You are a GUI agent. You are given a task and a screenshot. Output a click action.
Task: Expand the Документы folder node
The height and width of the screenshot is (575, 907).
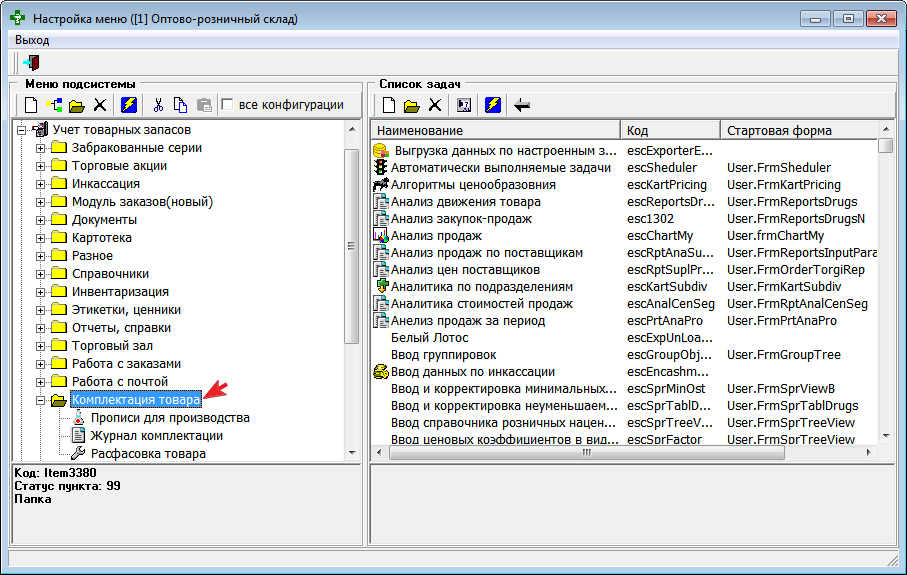pos(41,220)
